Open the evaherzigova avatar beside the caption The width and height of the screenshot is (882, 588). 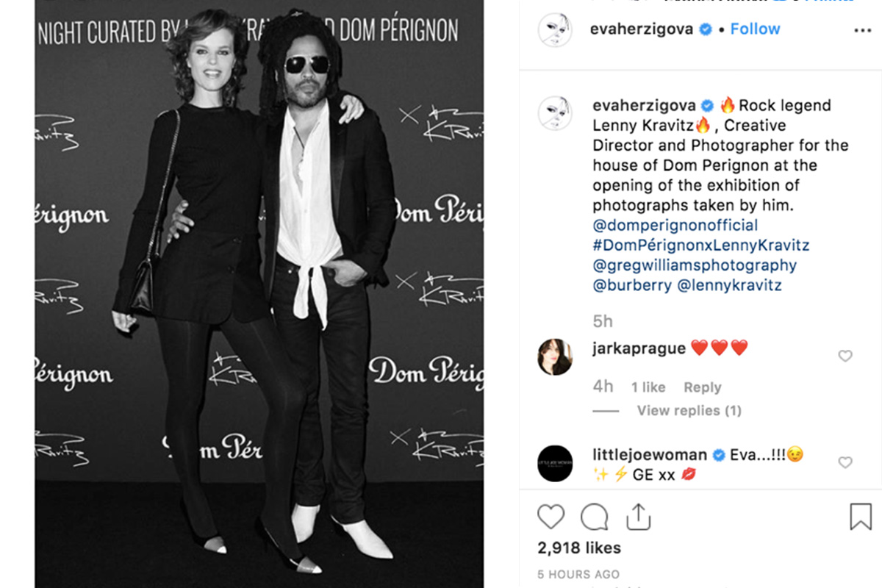click(x=555, y=113)
